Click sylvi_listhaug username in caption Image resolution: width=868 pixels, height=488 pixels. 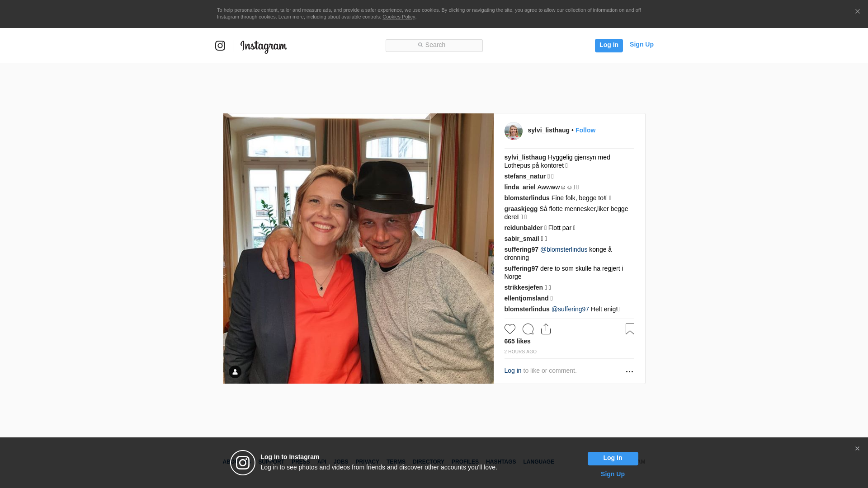tap(525, 157)
